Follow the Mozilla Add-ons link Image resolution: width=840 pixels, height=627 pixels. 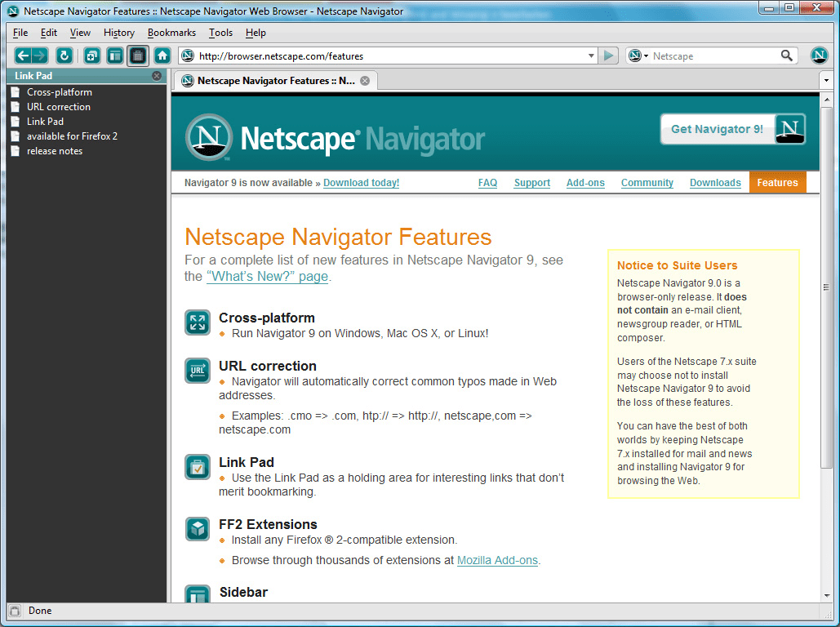click(497, 560)
